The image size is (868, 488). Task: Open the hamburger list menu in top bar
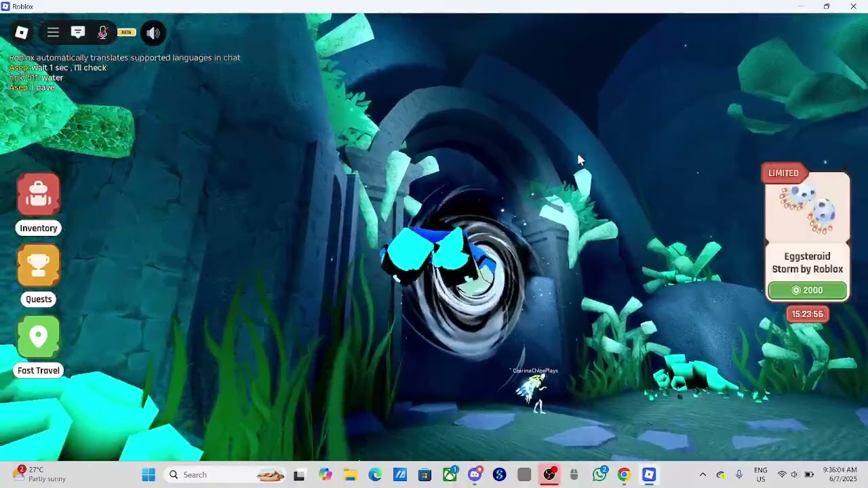53,33
